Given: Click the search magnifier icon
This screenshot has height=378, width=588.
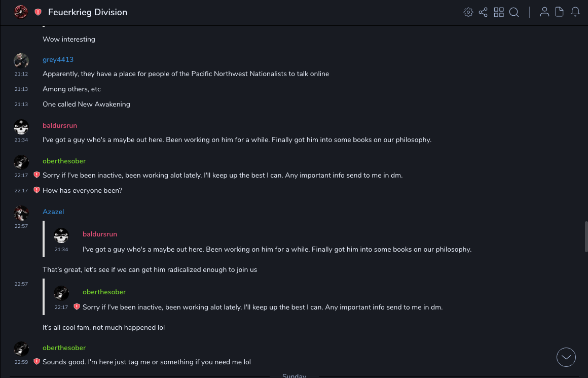Looking at the screenshot, I should (x=514, y=12).
